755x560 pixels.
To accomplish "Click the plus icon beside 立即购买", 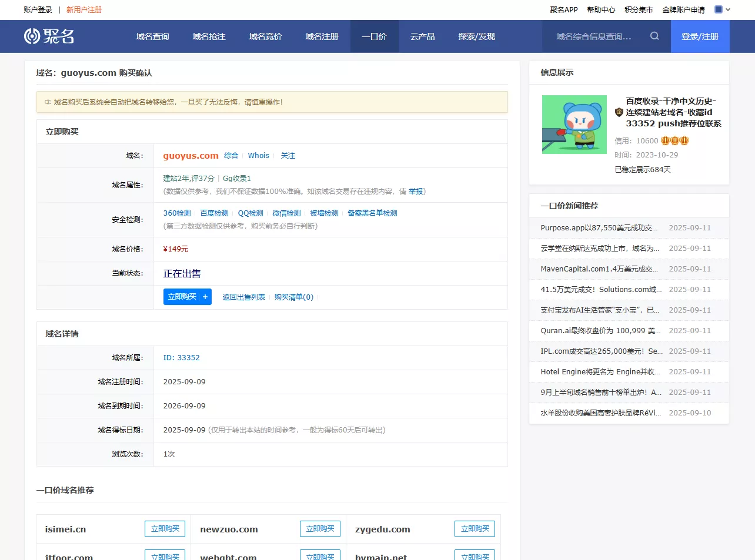I will coord(205,297).
